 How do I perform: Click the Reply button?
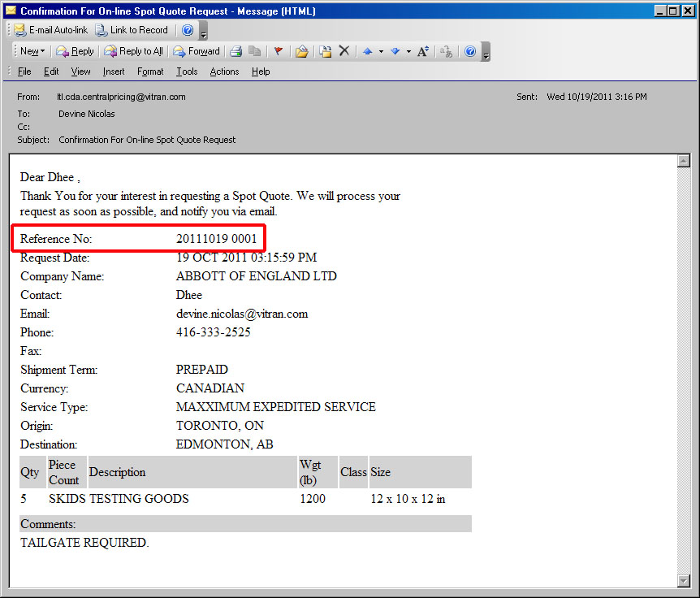click(75, 51)
